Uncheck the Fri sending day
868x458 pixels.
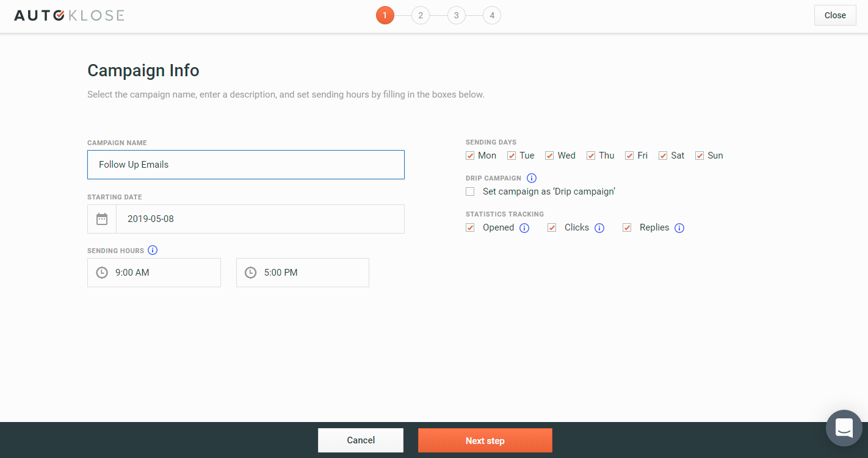click(x=629, y=156)
